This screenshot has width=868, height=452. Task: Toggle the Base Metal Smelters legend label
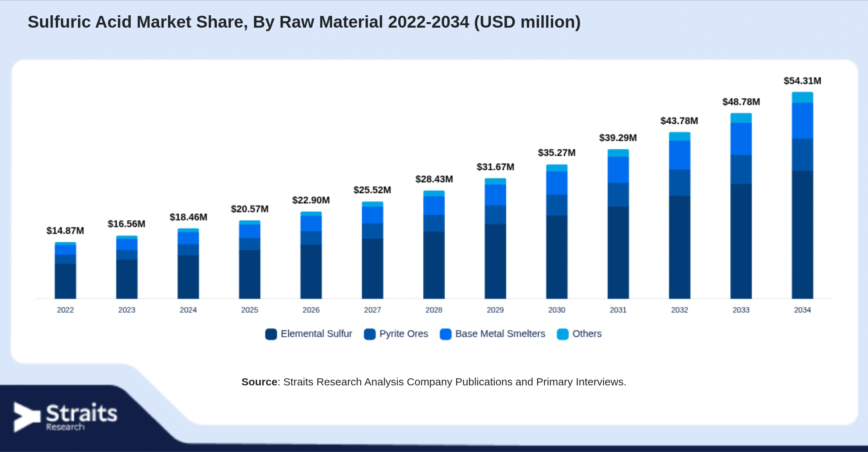[x=500, y=334]
